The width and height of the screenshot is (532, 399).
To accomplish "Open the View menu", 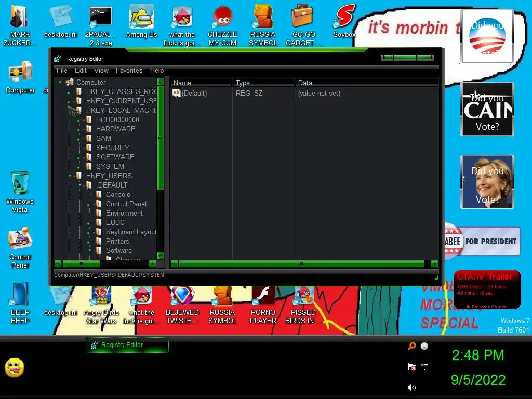I will click(x=101, y=70).
